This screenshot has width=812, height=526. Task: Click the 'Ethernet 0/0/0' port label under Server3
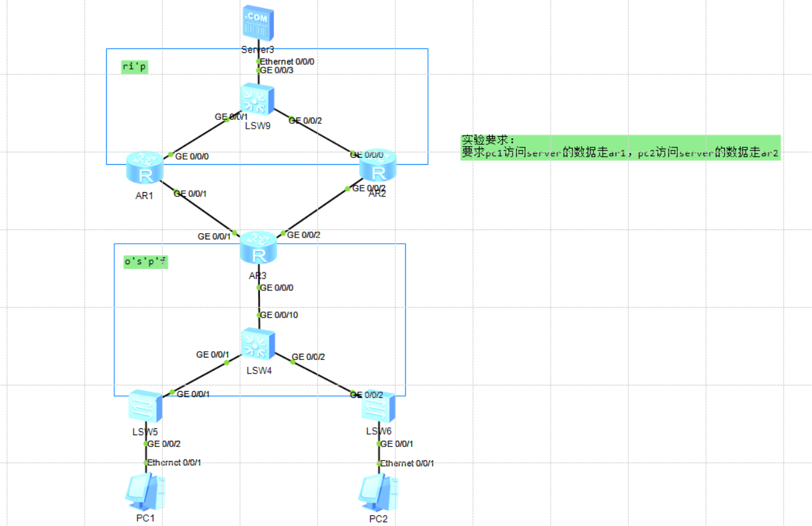pyautogui.click(x=288, y=62)
